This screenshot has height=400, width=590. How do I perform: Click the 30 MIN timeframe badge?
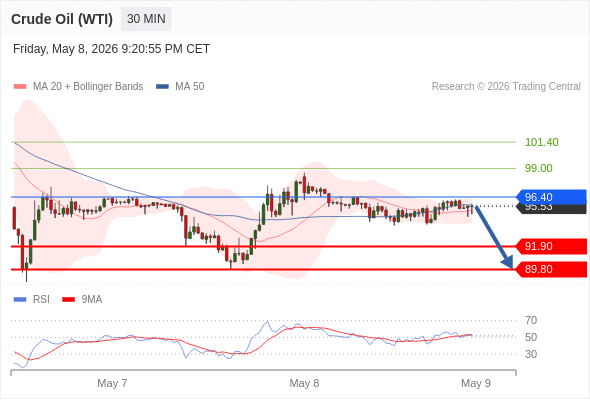(x=146, y=19)
